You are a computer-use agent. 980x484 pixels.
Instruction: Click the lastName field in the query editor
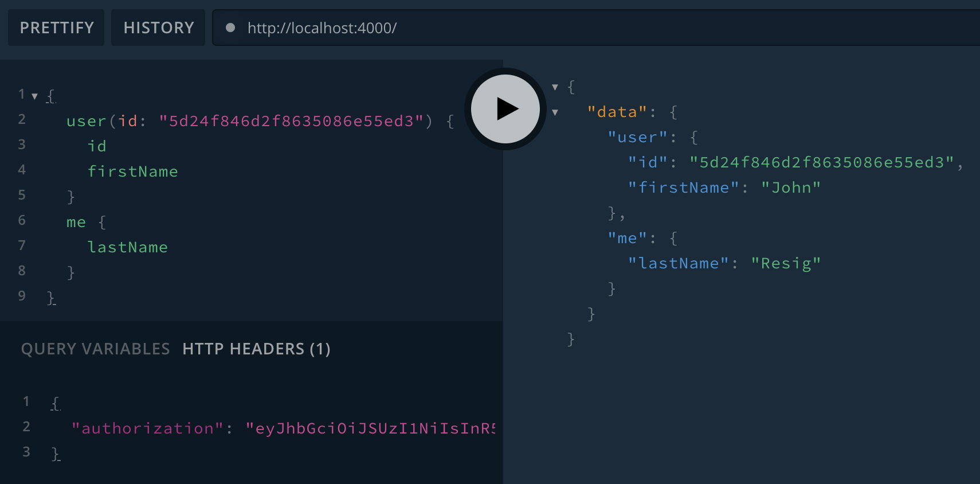(x=128, y=247)
